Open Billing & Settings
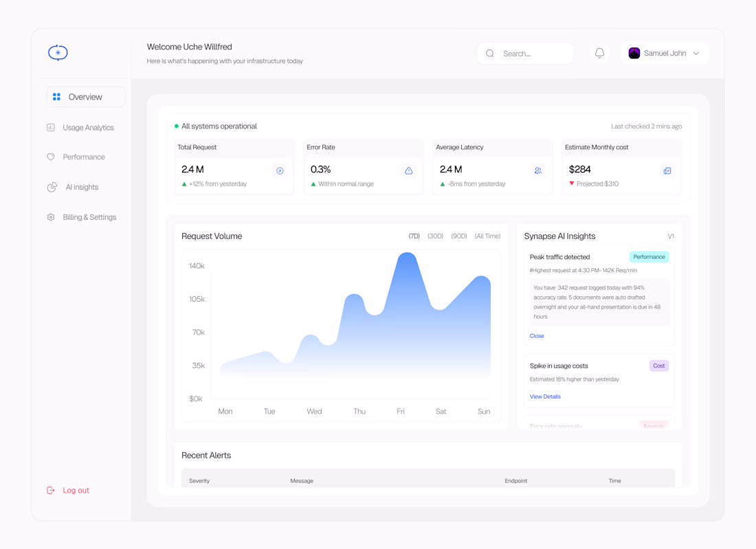This screenshot has height=549, width=756. (x=82, y=217)
